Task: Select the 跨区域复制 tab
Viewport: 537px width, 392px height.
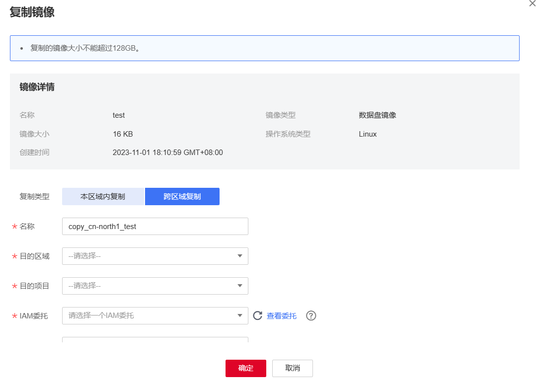Action: pos(182,196)
